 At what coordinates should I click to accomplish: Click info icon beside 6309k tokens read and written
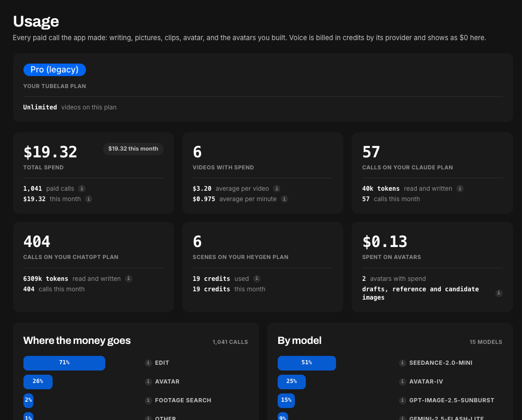[129, 278]
